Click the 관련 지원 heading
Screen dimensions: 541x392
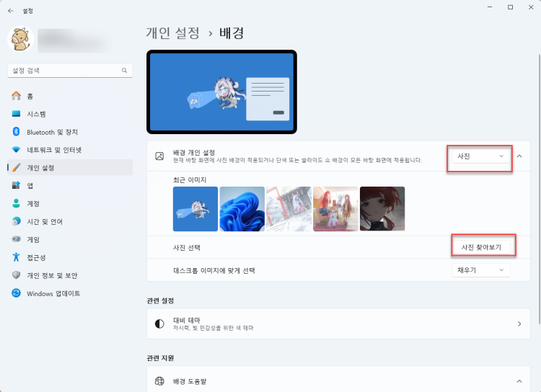(160, 358)
